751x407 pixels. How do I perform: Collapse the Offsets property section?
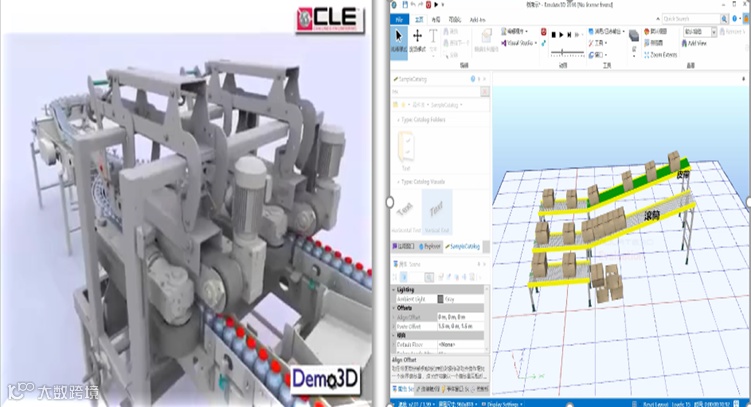tap(394, 308)
